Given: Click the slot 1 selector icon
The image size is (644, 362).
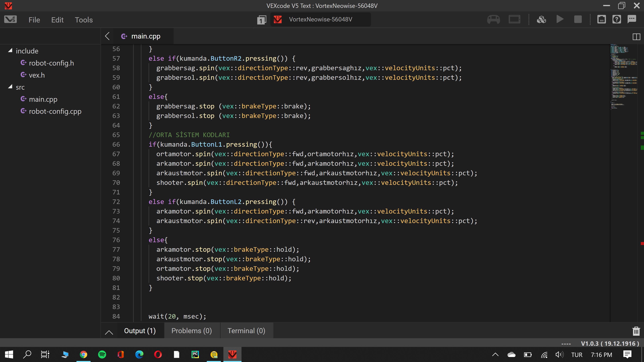Looking at the screenshot, I should [x=261, y=20].
